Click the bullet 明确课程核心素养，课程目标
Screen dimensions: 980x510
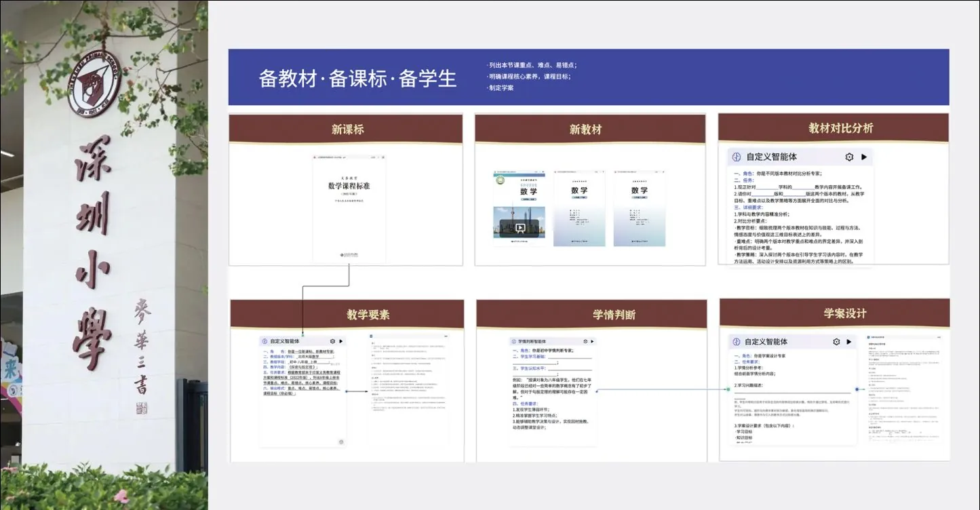[529, 77]
